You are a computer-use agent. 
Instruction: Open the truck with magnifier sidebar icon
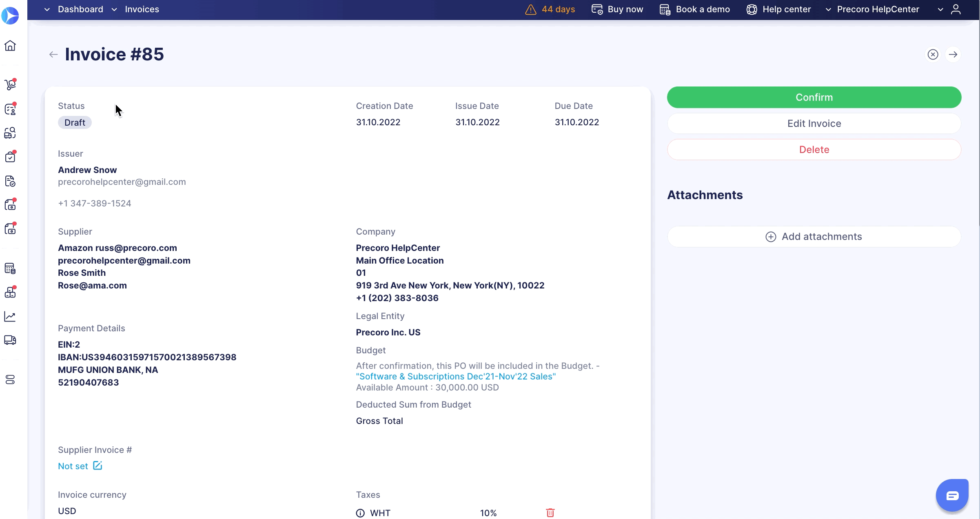[10, 133]
